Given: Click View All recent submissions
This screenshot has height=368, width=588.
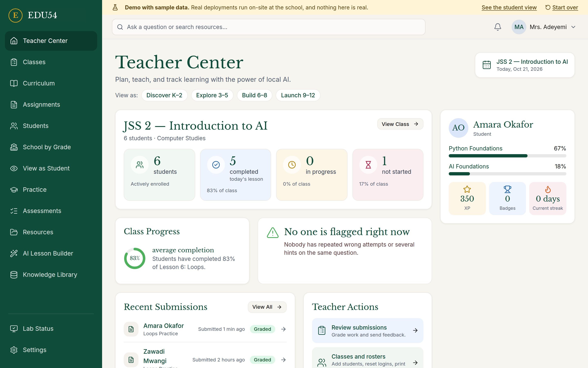Looking at the screenshot, I should 267,307.
